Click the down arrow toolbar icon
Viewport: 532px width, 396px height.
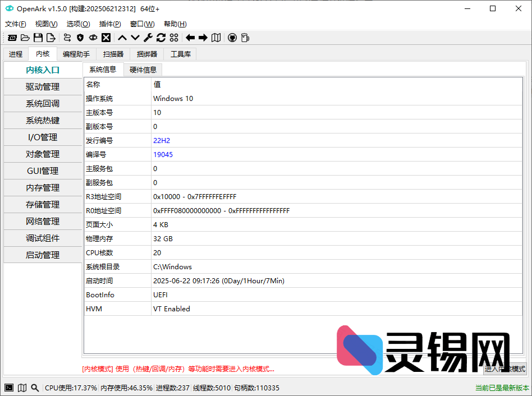click(135, 38)
